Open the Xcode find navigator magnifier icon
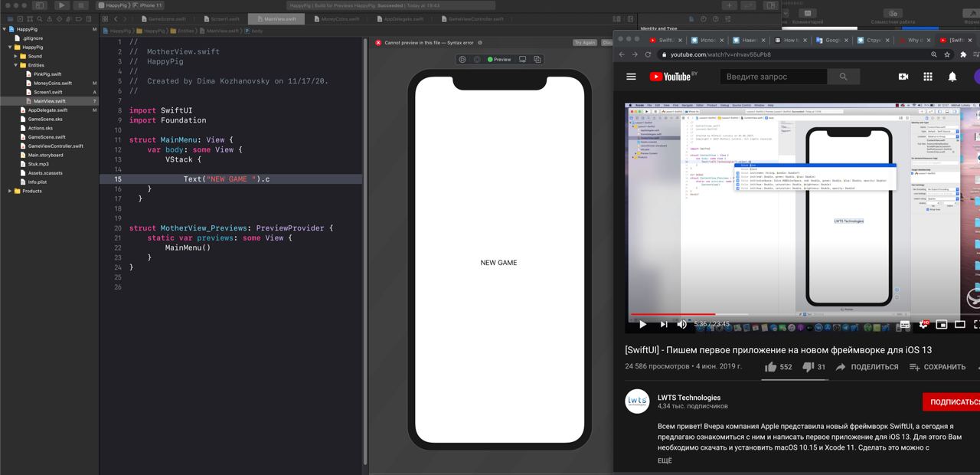This screenshot has height=475, width=980. (x=40, y=18)
